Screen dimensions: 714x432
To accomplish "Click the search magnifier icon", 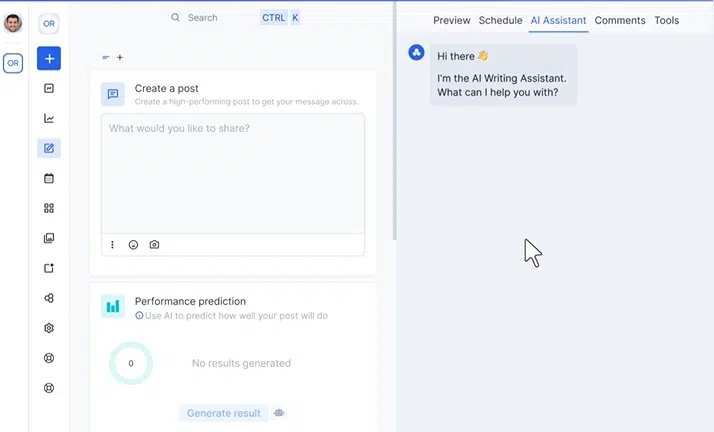I will [x=175, y=17].
